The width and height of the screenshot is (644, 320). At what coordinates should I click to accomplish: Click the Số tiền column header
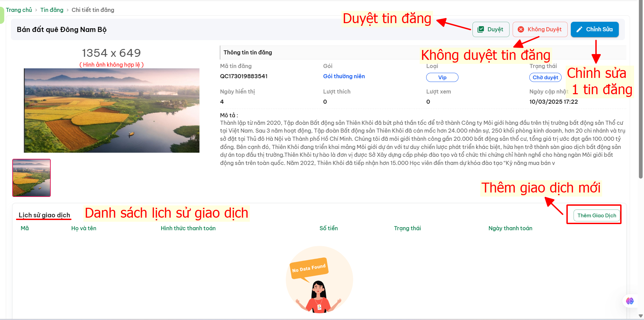tap(328, 228)
